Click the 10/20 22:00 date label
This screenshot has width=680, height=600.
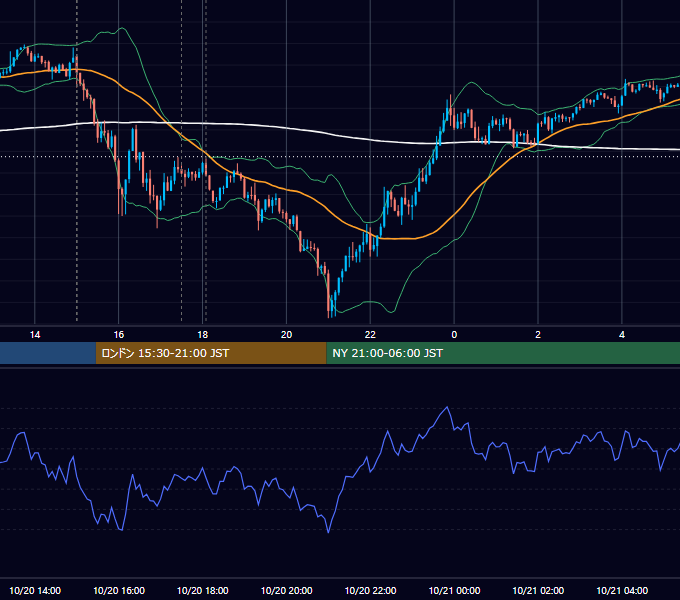[370, 590]
